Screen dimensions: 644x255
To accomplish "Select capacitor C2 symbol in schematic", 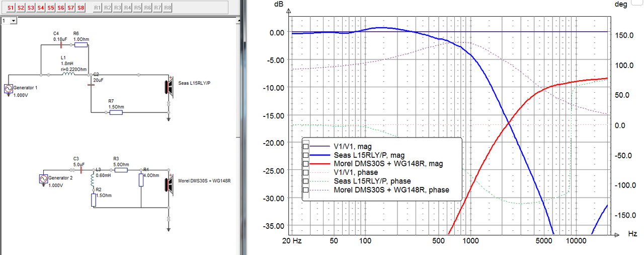I will pos(91,84).
